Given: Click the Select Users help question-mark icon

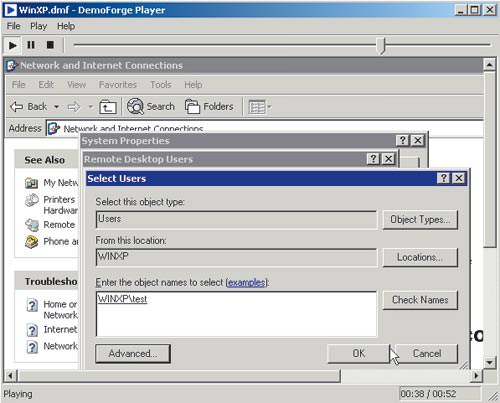Looking at the screenshot, I should [443, 178].
